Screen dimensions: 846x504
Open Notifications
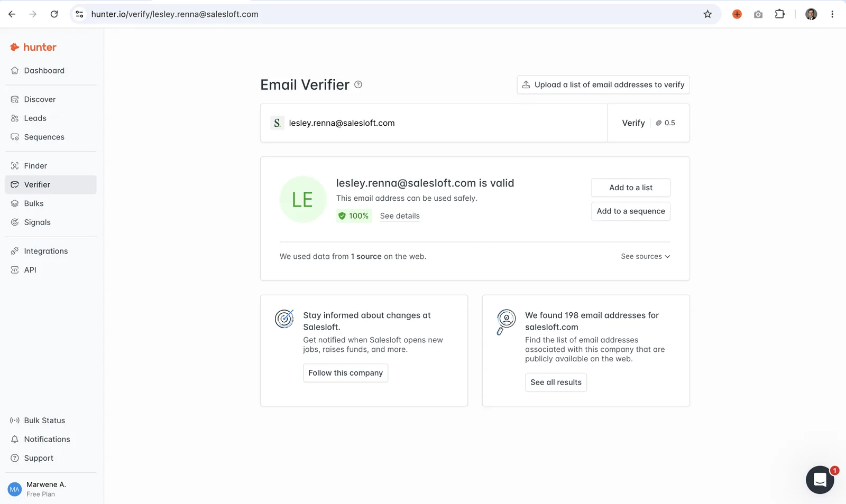51,440
